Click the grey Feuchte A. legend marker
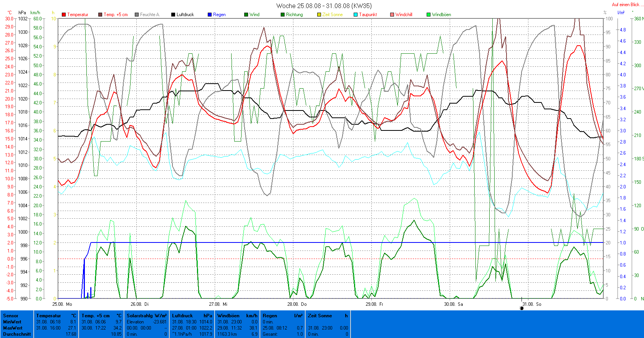Viewport: 644px width, 338px height. coord(137,15)
